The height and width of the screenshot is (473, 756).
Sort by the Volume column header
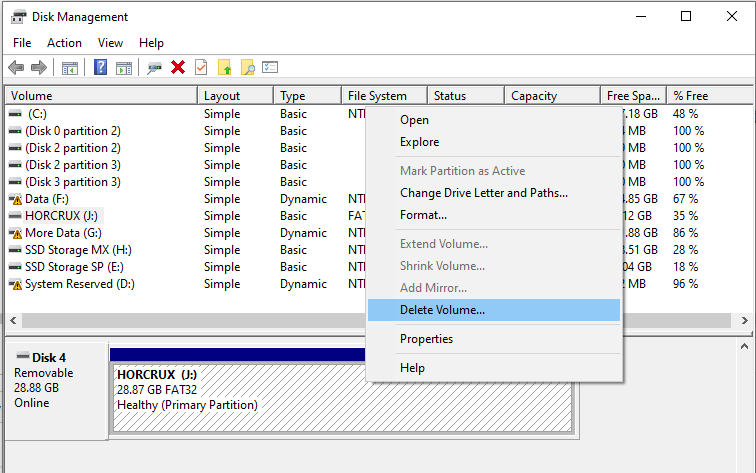pos(100,96)
